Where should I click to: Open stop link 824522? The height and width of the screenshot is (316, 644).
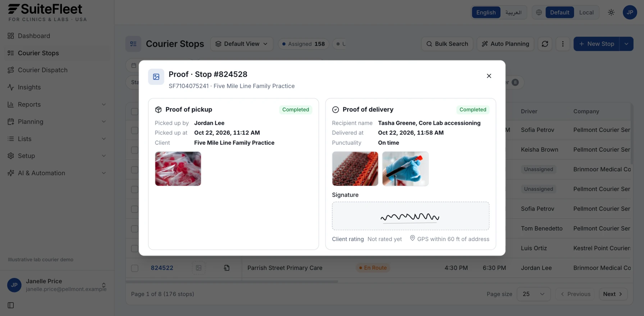click(162, 268)
